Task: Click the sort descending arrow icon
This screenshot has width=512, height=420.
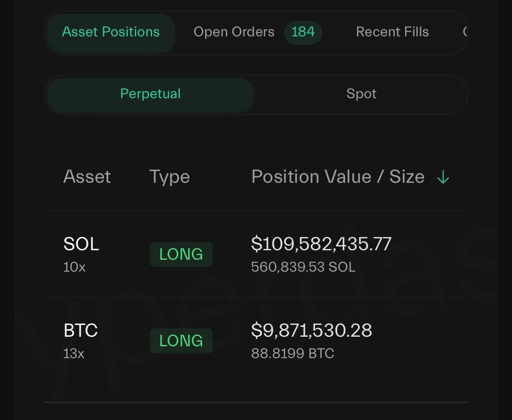Action: click(443, 177)
